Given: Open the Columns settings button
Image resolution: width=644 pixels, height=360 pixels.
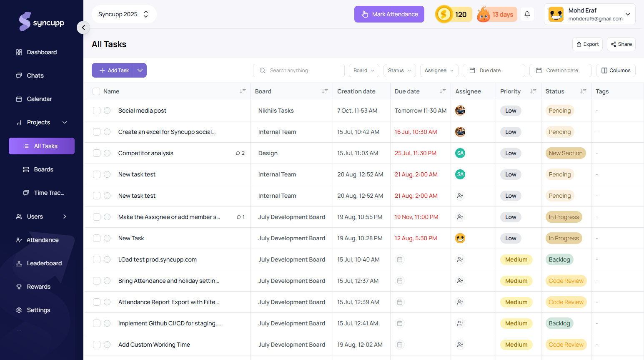Looking at the screenshot, I should click(x=616, y=70).
